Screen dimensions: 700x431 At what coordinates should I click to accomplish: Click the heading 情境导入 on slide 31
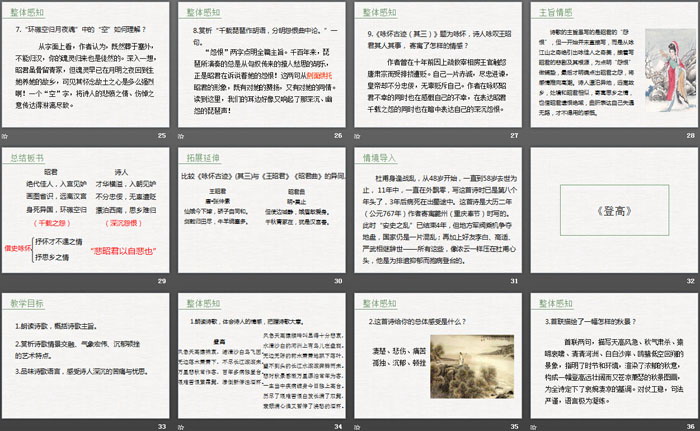379,158
